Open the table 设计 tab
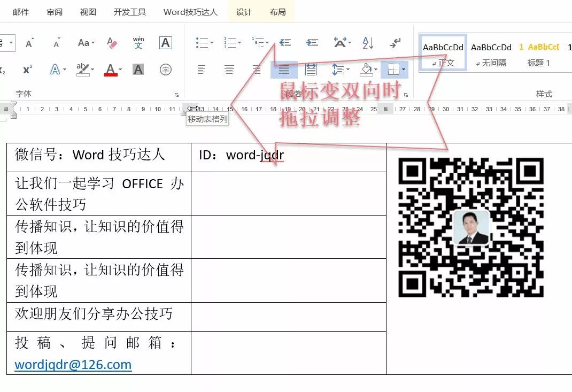The width and height of the screenshot is (572, 392). click(244, 12)
